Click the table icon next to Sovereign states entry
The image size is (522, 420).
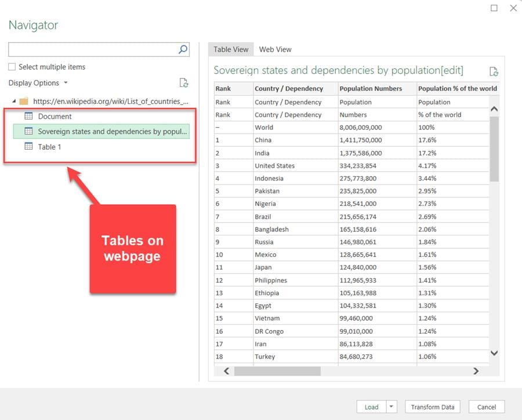[29, 132]
